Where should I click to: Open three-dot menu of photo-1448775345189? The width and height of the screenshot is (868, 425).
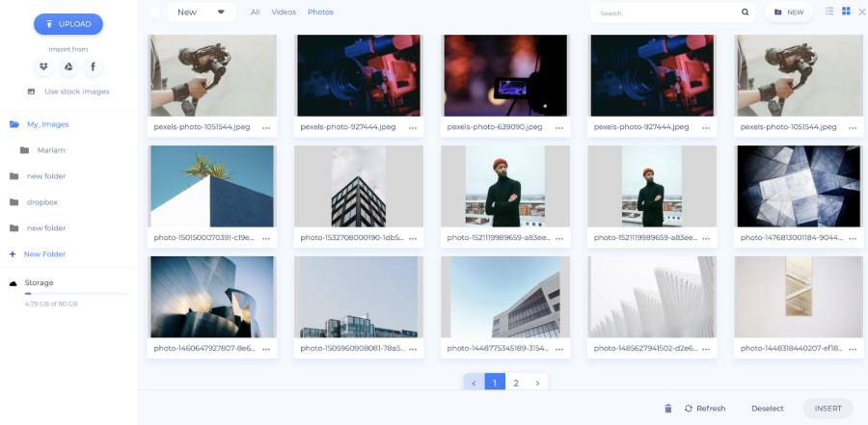click(x=559, y=349)
